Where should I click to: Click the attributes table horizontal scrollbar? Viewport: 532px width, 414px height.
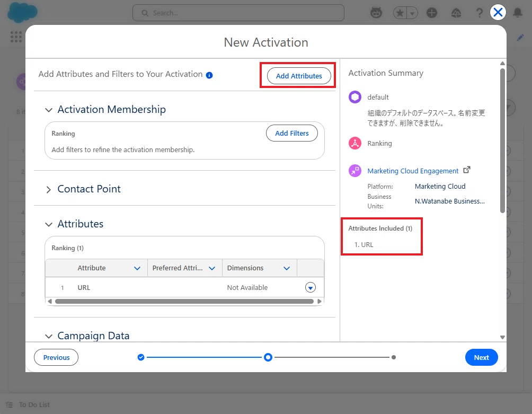(x=184, y=301)
